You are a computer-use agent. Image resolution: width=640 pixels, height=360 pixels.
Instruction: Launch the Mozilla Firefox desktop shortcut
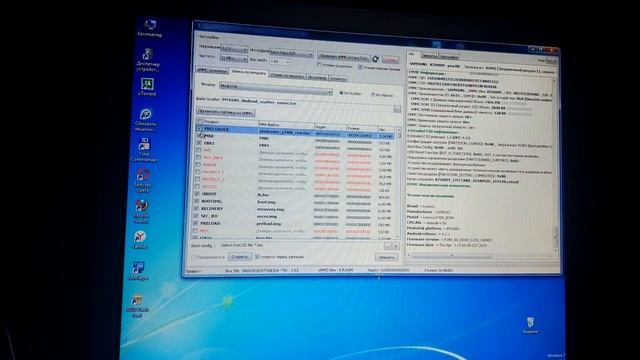pos(141,211)
